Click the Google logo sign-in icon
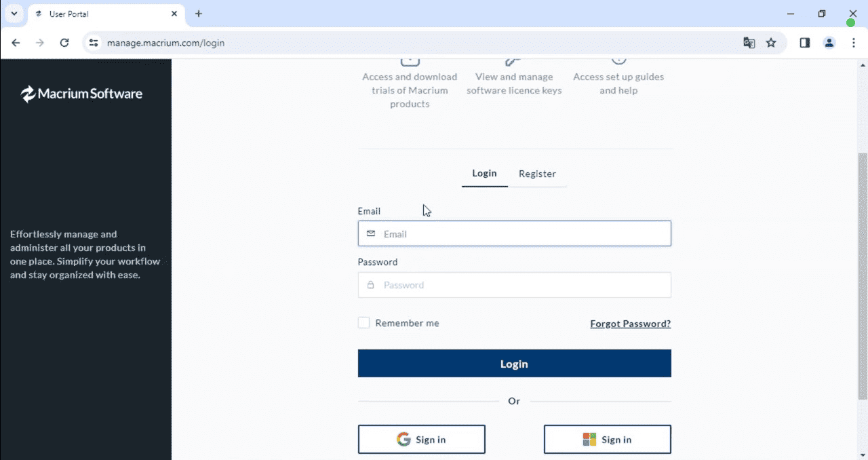Screen dimensions: 868x460 [403, 440]
